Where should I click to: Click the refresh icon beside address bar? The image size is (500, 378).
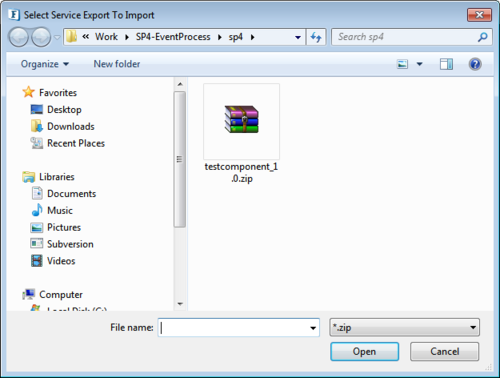point(316,37)
